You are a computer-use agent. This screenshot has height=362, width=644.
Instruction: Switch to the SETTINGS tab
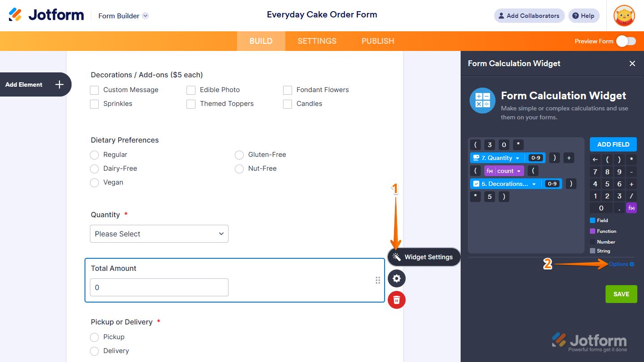[x=317, y=41]
